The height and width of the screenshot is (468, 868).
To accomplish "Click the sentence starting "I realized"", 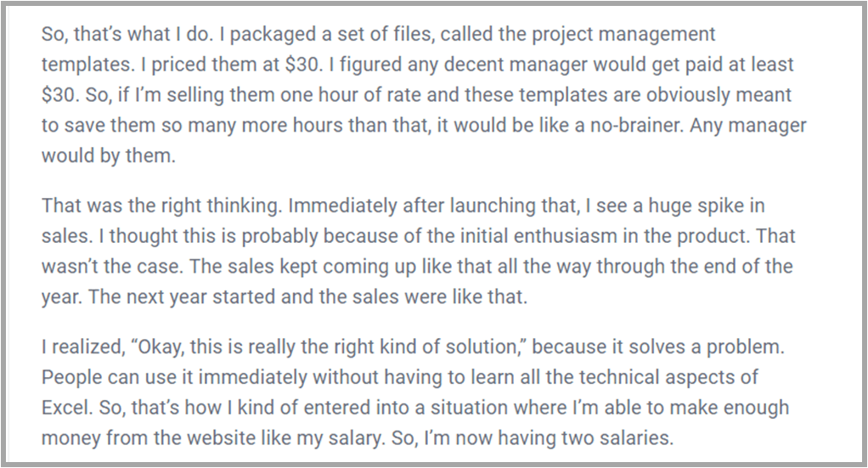I will [413, 347].
